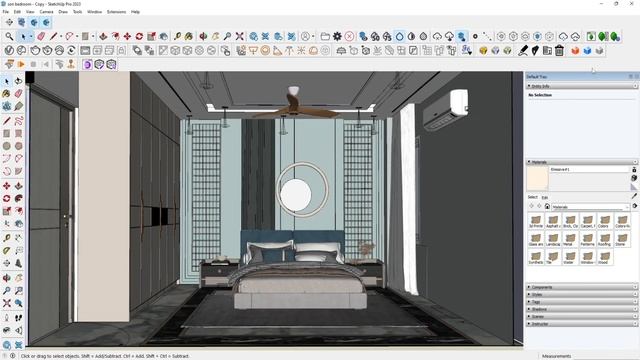Choose the Push/Pull tool in top toolbar
The height and width of the screenshot is (360, 640).
point(103,36)
